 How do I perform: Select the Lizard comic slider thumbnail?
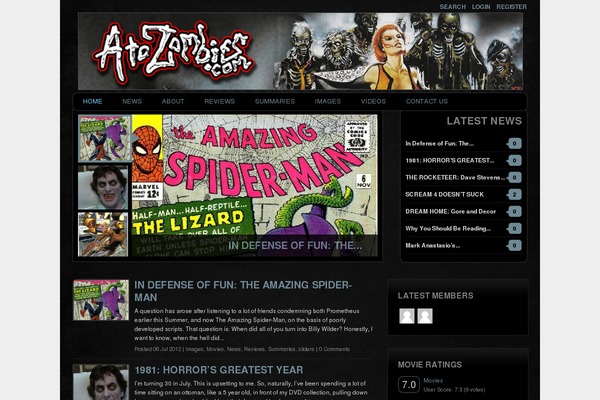[103, 139]
